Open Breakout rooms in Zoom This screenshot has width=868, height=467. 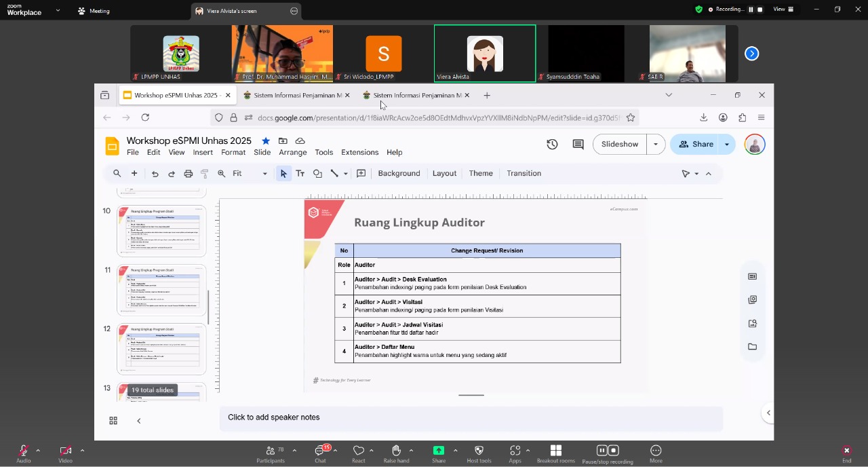tap(555, 453)
